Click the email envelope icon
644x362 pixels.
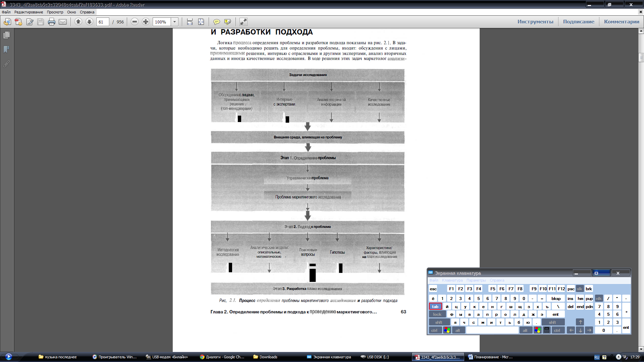63,22
